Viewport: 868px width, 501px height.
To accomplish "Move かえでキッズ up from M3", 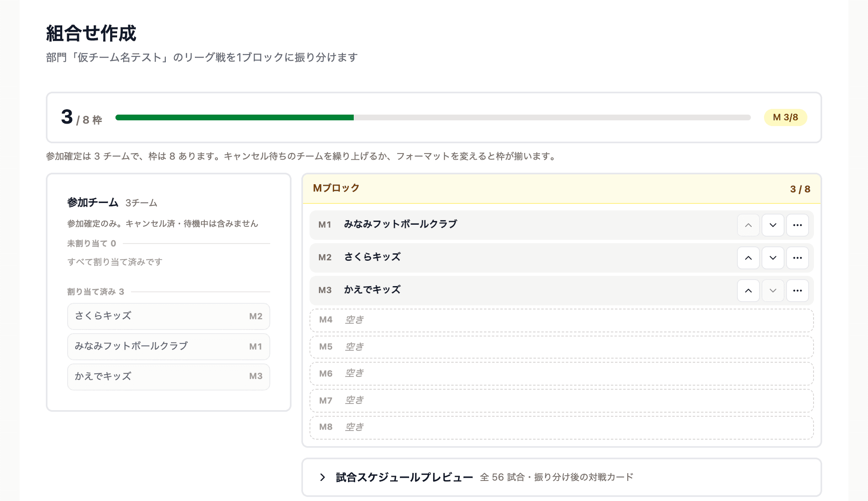I will 748,291.
